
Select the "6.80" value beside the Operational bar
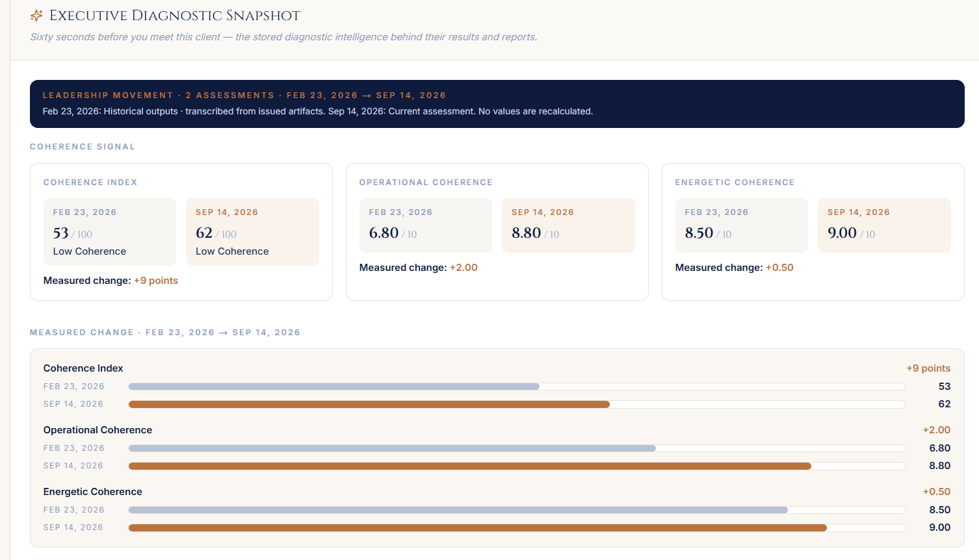[940, 448]
